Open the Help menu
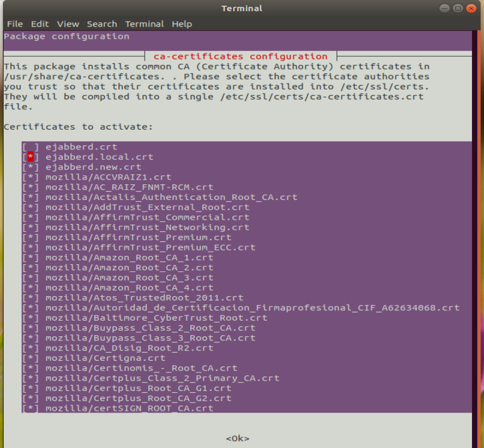Viewport: 484px width, 448px height. [182, 24]
